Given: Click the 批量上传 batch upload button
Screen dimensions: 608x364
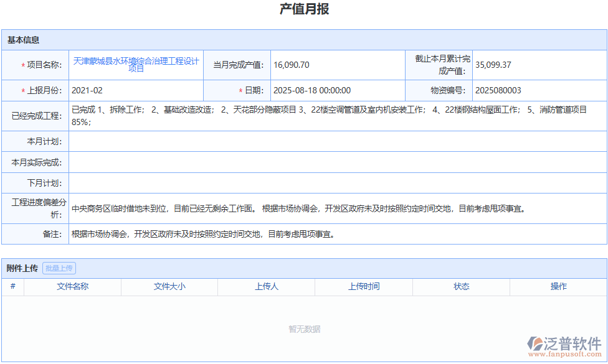Looking at the screenshot, I should pyautogui.click(x=59, y=268).
